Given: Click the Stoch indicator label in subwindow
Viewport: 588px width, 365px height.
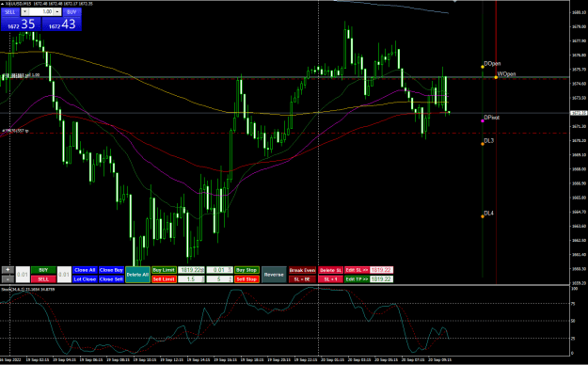Looking at the screenshot, I should [28, 289].
